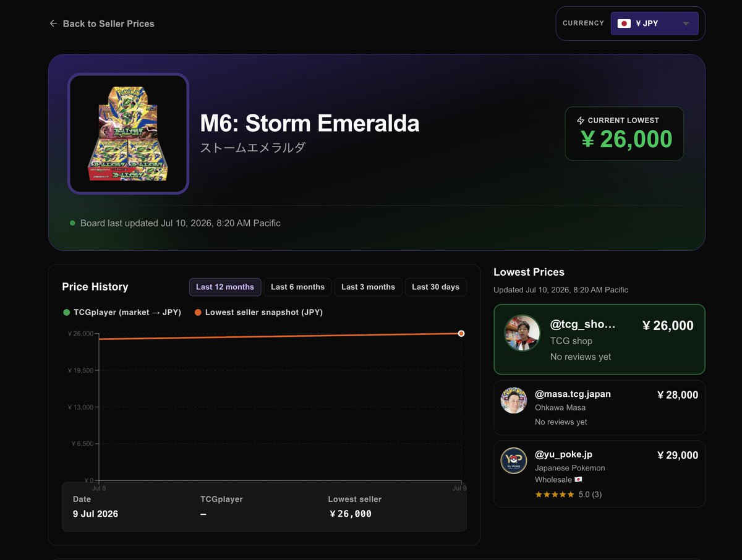Image resolution: width=742 pixels, height=560 pixels.
Task: Click the ¥ 28,000 price
Action: click(x=678, y=395)
